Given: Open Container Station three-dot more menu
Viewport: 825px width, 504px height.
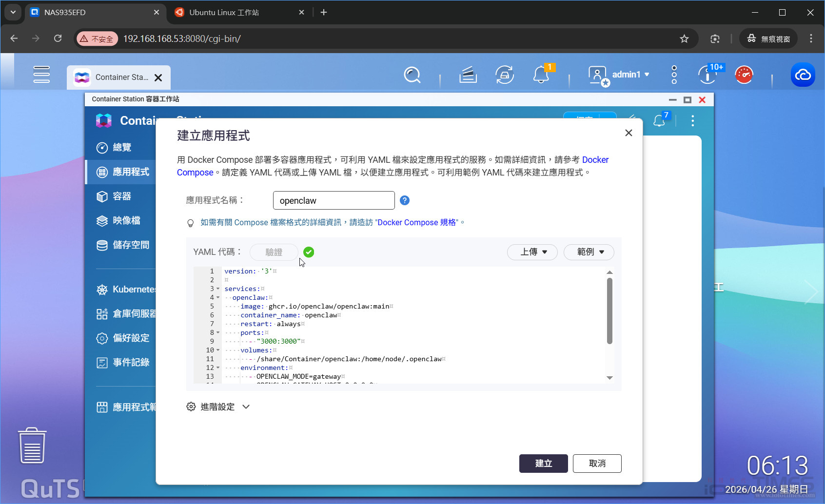Looking at the screenshot, I should pos(692,120).
